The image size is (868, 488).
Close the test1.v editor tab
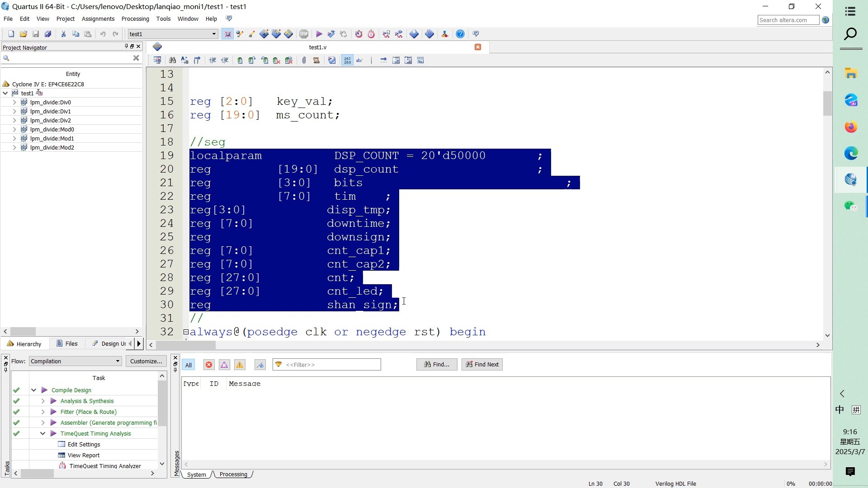point(478,47)
